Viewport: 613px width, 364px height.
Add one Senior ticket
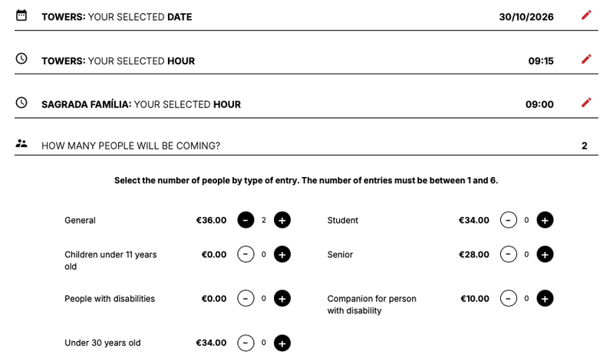545,254
